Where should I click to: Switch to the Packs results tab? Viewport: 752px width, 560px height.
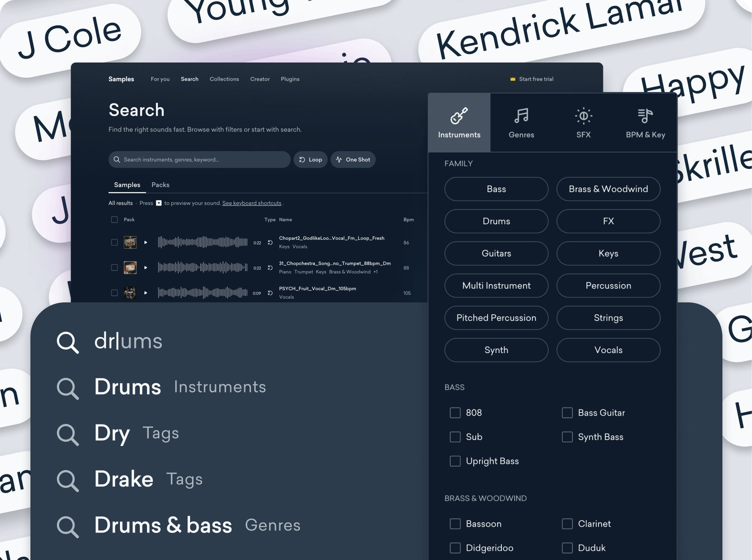coord(161,185)
